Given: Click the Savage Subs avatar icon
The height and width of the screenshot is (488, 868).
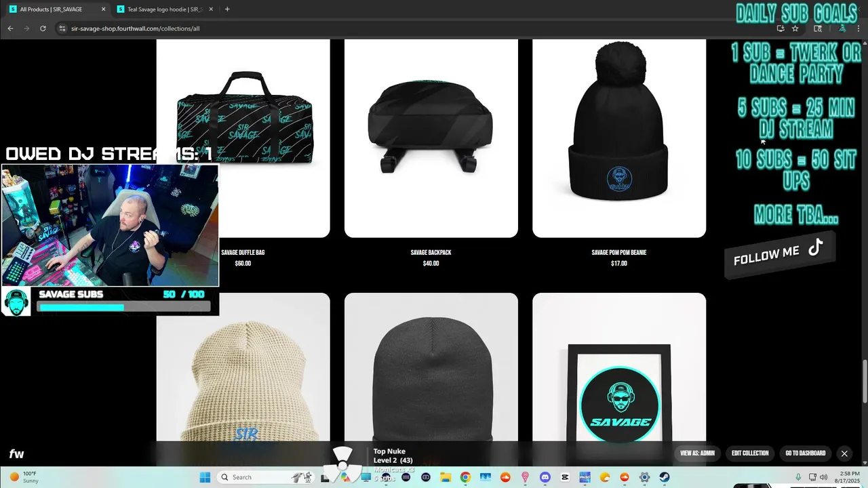Looking at the screenshot, I should 16,302.
